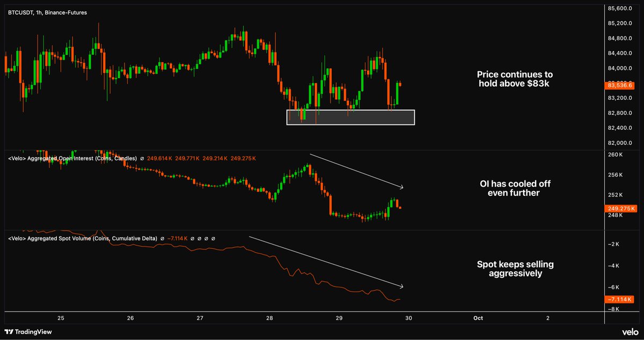Image resolution: width=644 pixels, height=340 pixels.
Task: Click the 260 K open interest axis label
Action: [615, 155]
